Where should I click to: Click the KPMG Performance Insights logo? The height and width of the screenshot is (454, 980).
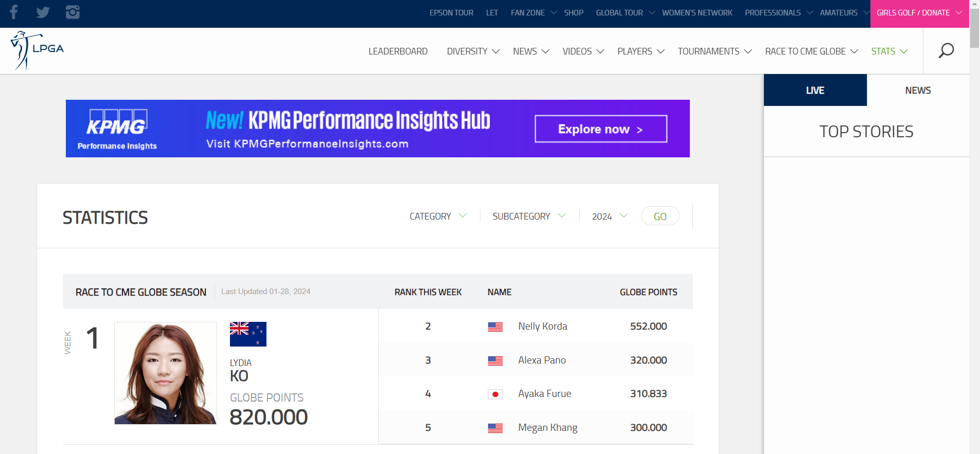click(117, 129)
